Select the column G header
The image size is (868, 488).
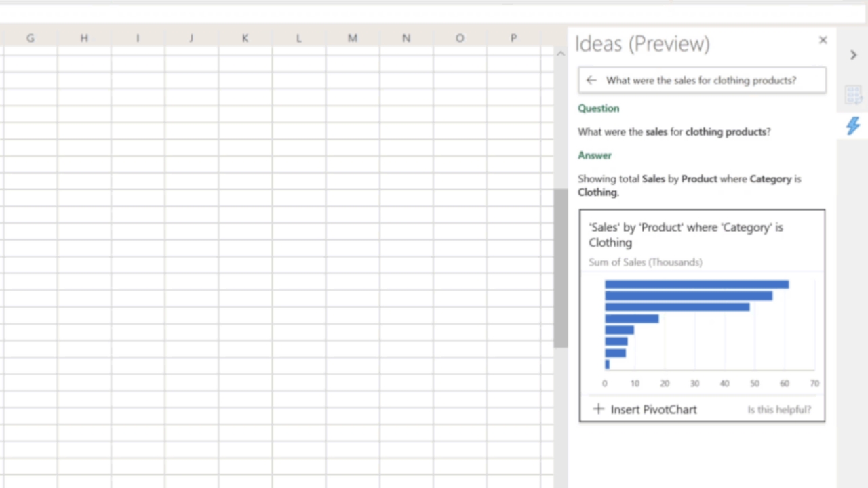(30, 39)
